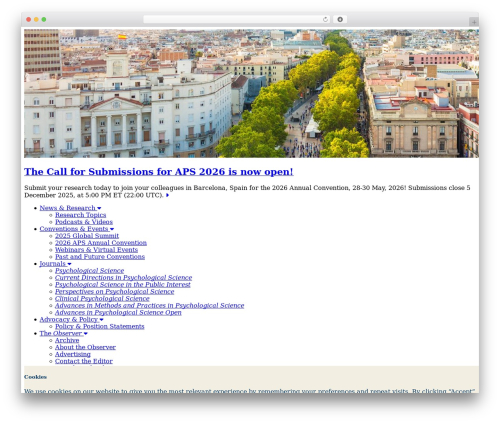This screenshot has width=500, height=423.
Task: Expand the Conventions & Events dropdown caret
Action: click(x=112, y=229)
